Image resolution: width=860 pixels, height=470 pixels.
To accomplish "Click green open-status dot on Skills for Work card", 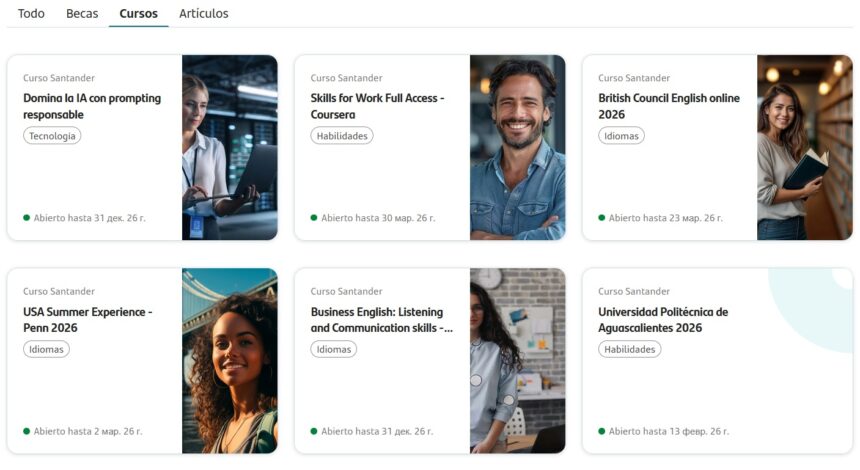I will click(314, 218).
